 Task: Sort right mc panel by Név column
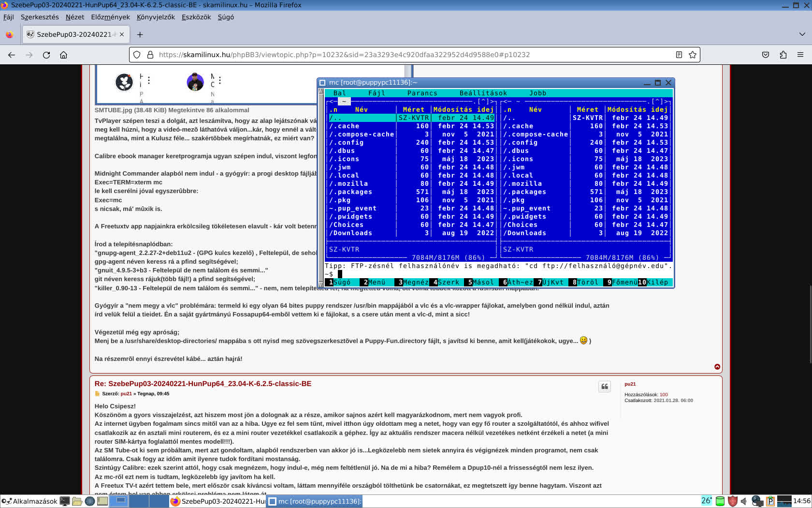pyautogui.click(x=535, y=110)
